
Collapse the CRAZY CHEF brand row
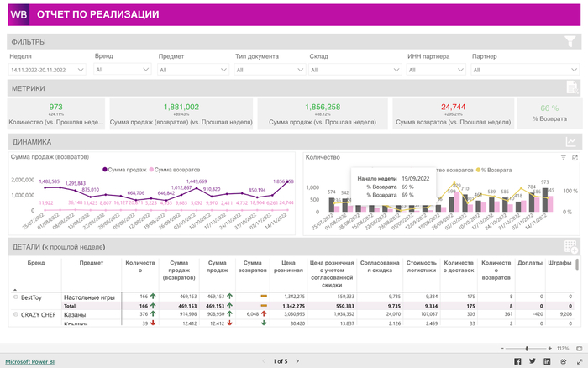(x=15, y=313)
